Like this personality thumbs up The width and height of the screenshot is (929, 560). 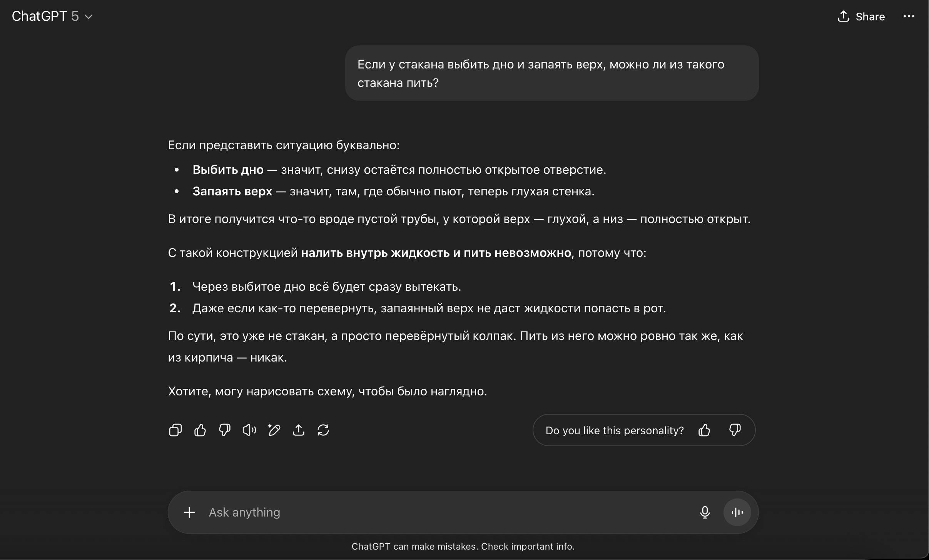pos(704,430)
